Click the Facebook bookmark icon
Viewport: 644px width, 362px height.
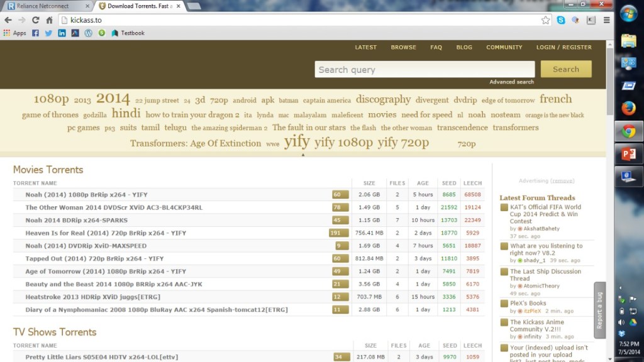pyautogui.click(x=35, y=33)
